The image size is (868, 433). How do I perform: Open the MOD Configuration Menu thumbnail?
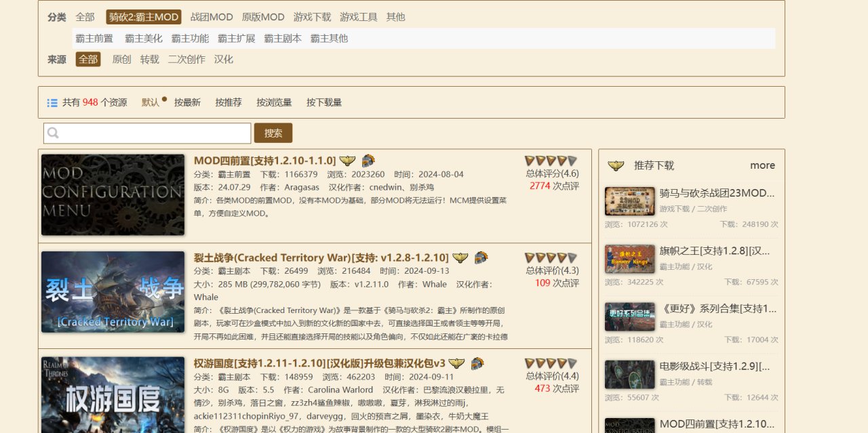[x=113, y=195]
